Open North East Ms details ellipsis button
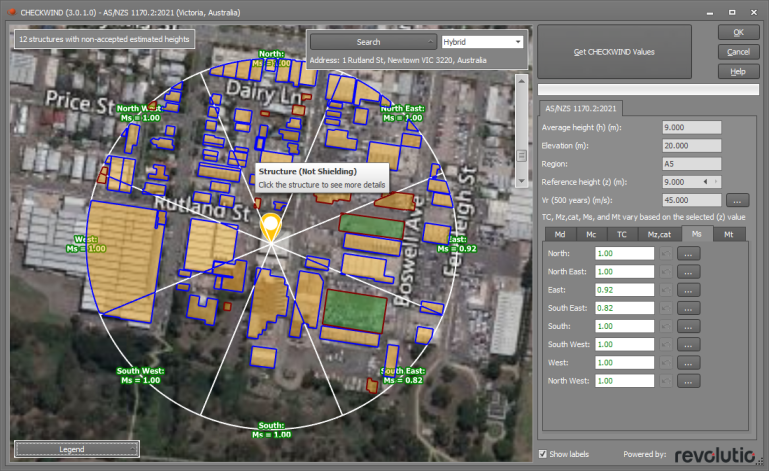The image size is (769, 471). click(x=688, y=272)
